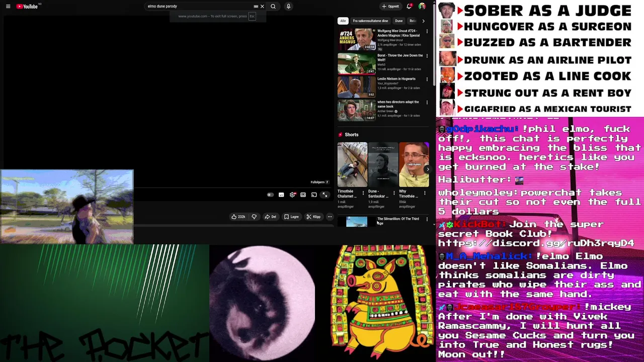This screenshot has height=362, width=644.
Task: Open more actions ellipsis beside Klipp
Action: (330, 217)
